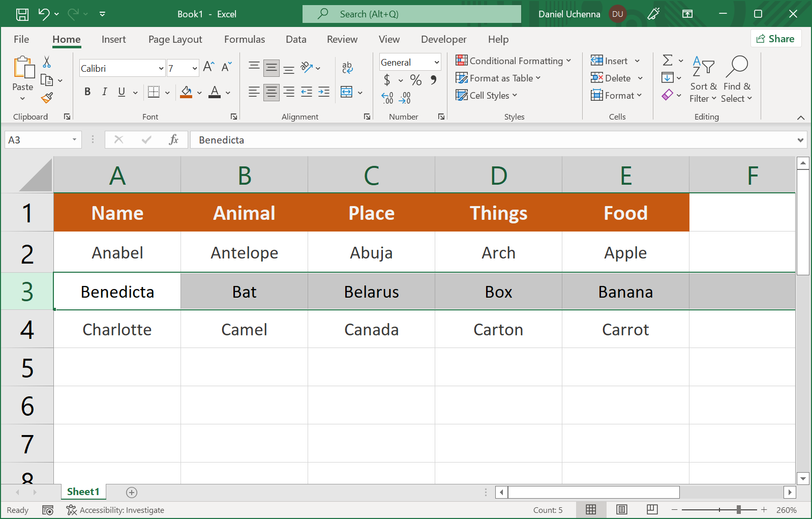This screenshot has width=812, height=519.
Task: Click the Cut scissors icon
Action: tap(47, 62)
